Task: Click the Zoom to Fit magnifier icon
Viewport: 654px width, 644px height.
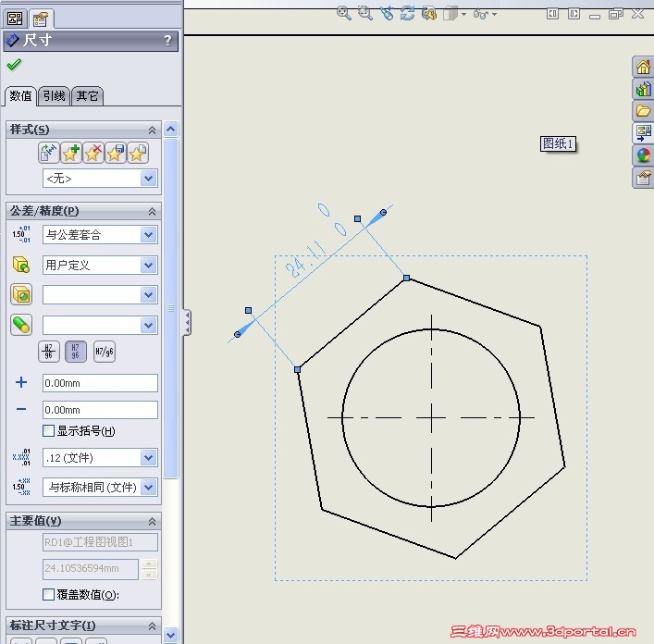Action: coord(344,13)
